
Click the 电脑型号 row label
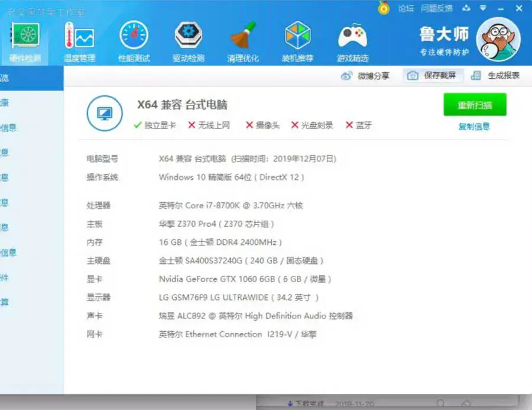coord(102,159)
